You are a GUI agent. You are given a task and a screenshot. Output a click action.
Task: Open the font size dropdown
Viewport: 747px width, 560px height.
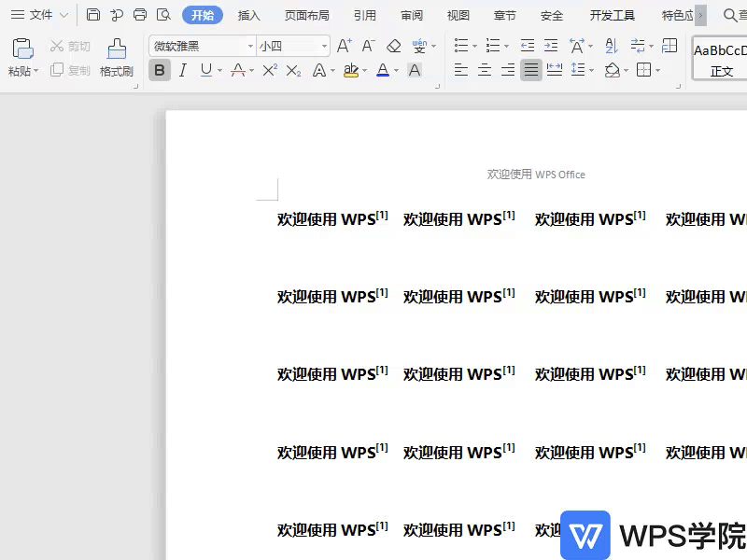click(x=323, y=45)
